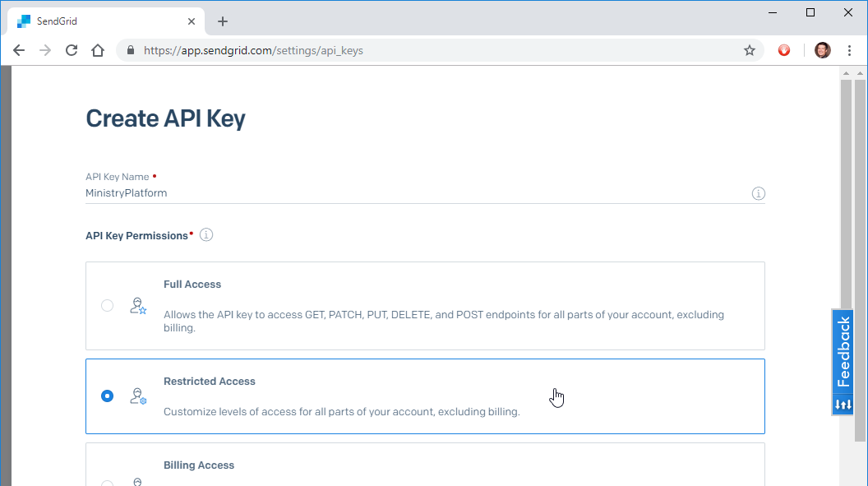This screenshot has width=868, height=486.
Task: Click the home icon
Action: point(97,50)
